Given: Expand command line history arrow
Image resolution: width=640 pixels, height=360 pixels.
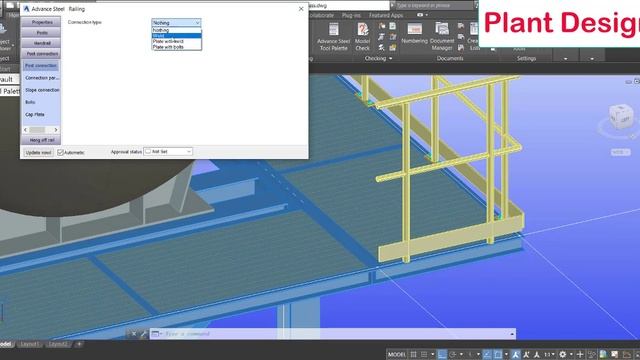Looking at the screenshot, I should 512,334.
